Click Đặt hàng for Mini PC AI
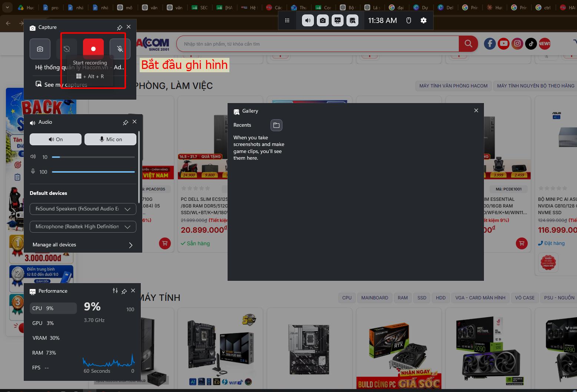577x392 pixels. click(x=551, y=243)
